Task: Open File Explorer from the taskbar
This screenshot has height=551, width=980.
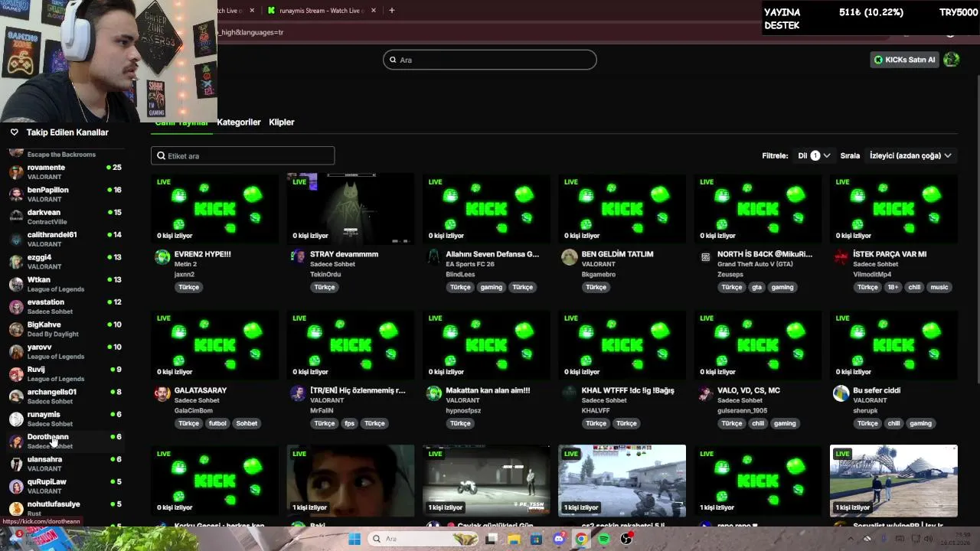Action: pos(514,539)
